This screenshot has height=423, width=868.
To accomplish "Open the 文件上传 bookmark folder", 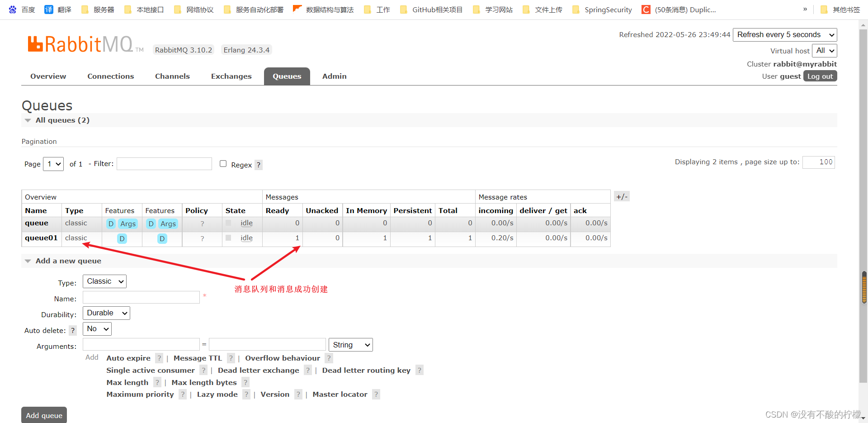I will [x=542, y=10].
